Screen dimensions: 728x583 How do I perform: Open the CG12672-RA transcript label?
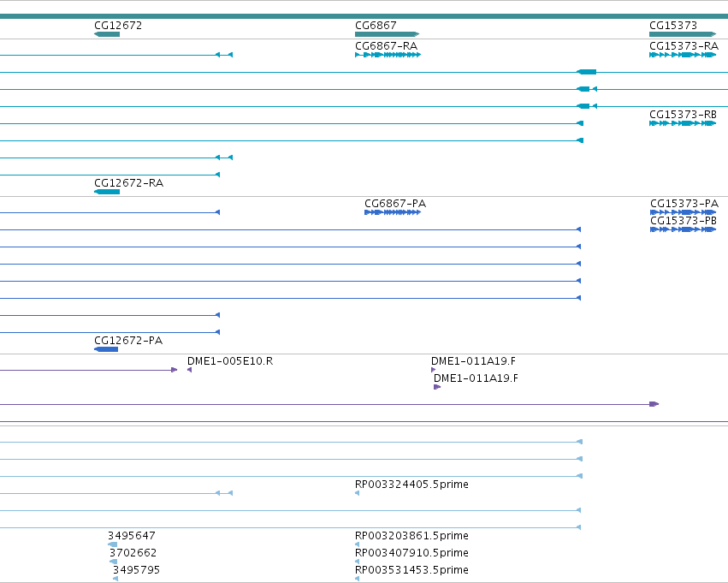click(x=128, y=183)
